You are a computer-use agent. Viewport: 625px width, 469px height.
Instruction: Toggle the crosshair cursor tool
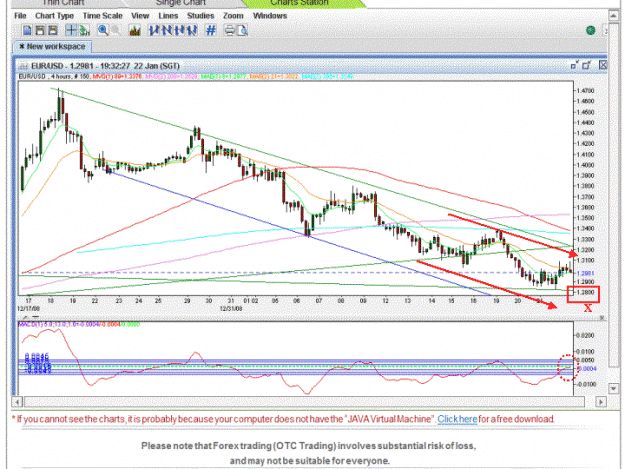[71, 31]
